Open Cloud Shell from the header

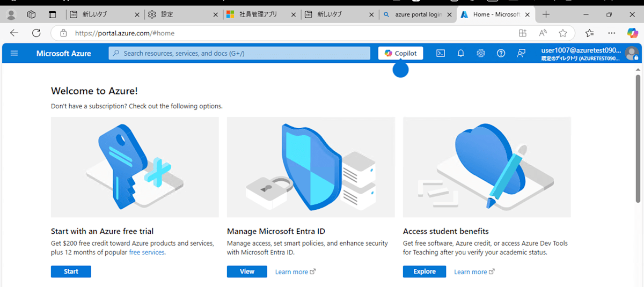440,53
